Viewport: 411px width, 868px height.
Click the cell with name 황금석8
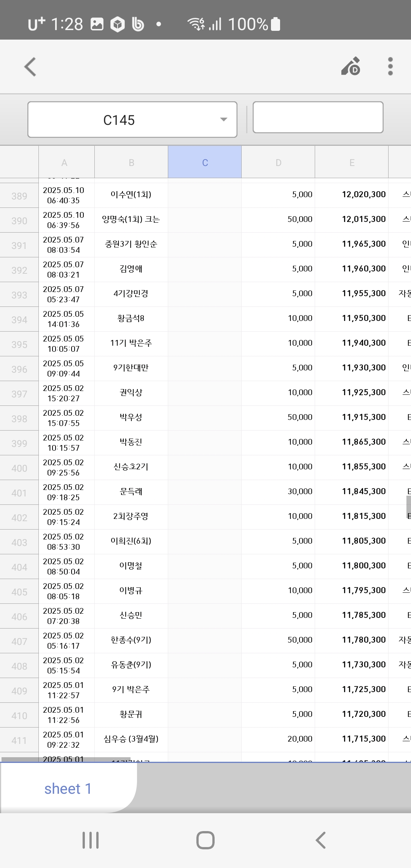131,318
